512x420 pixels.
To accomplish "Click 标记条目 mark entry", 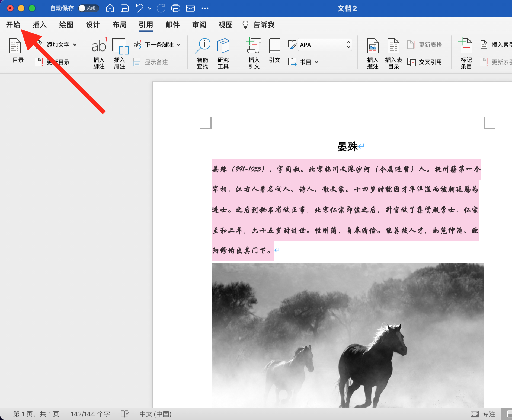I will pyautogui.click(x=466, y=54).
